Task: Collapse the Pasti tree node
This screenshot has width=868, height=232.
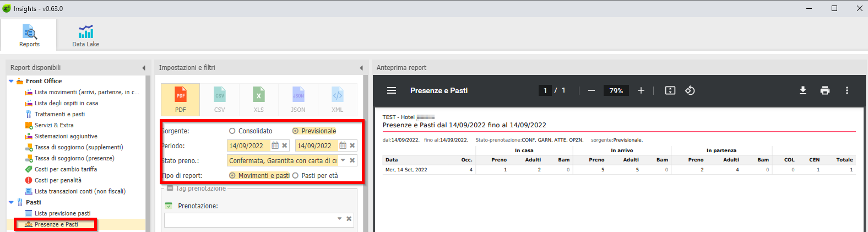Action: (x=11, y=203)
